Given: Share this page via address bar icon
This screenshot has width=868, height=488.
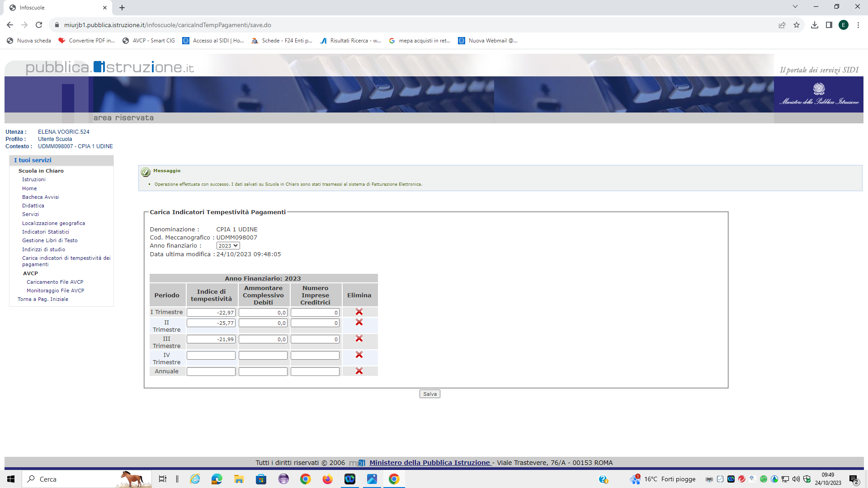Looking at the screenshot, I should coord(782,25).
